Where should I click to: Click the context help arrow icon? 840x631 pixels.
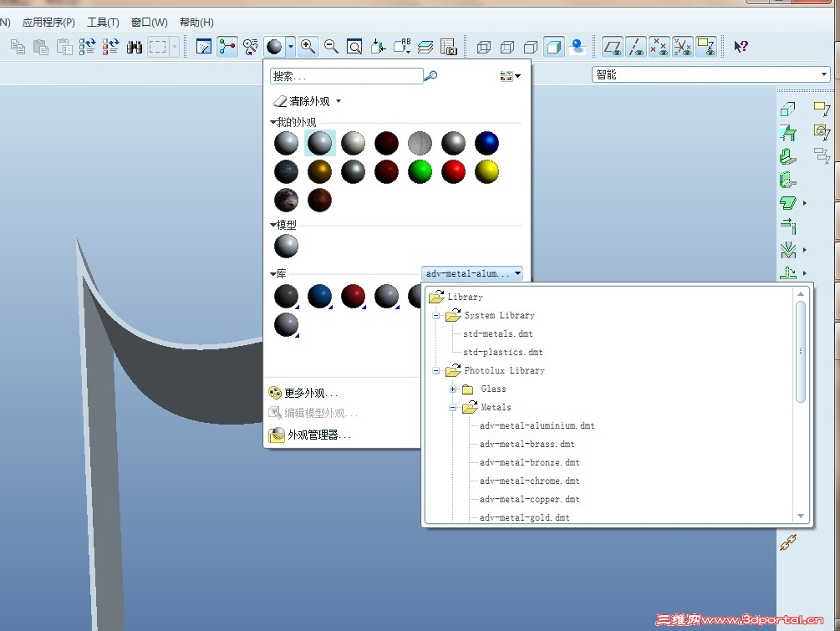(741, 47)
